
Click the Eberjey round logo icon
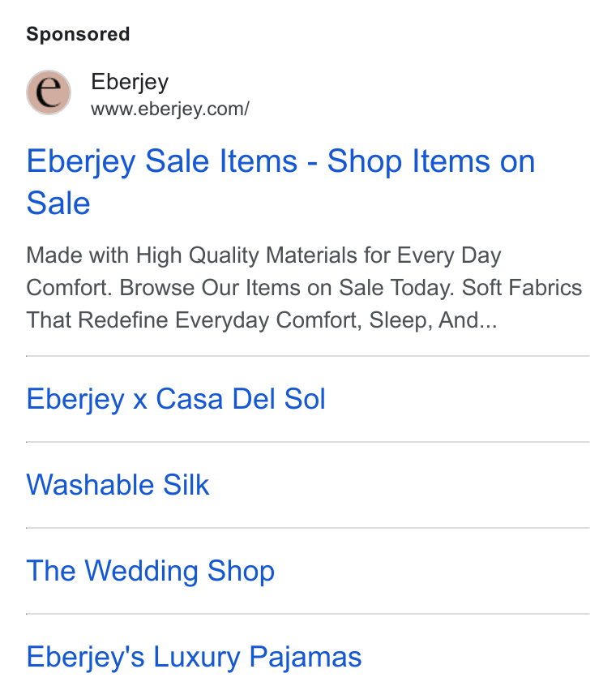[49, 92]
